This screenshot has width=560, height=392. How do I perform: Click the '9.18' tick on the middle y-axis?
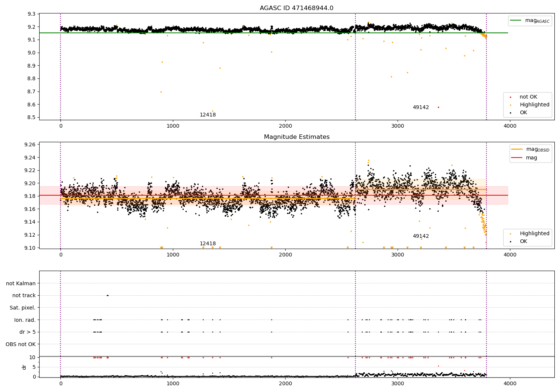tap(30, 196)
